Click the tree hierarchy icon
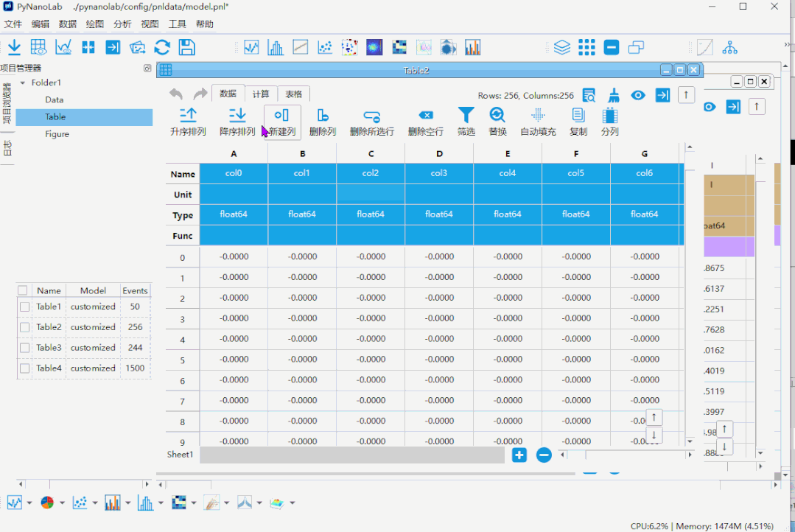This screenshot has height=532, width=795. (x=729, y=48)
